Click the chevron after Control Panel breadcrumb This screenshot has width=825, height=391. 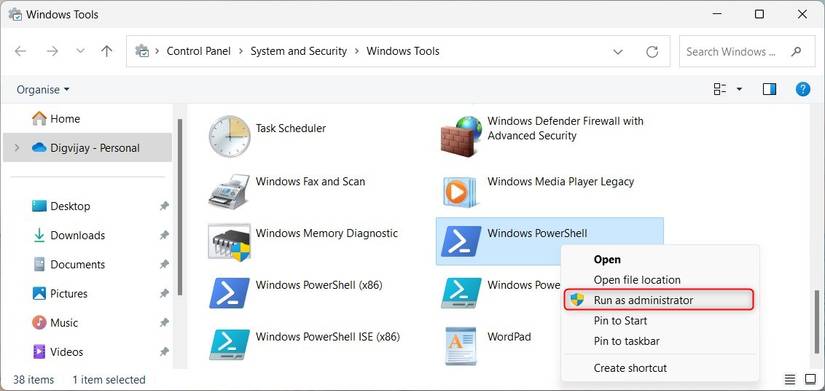pos(241,51)
